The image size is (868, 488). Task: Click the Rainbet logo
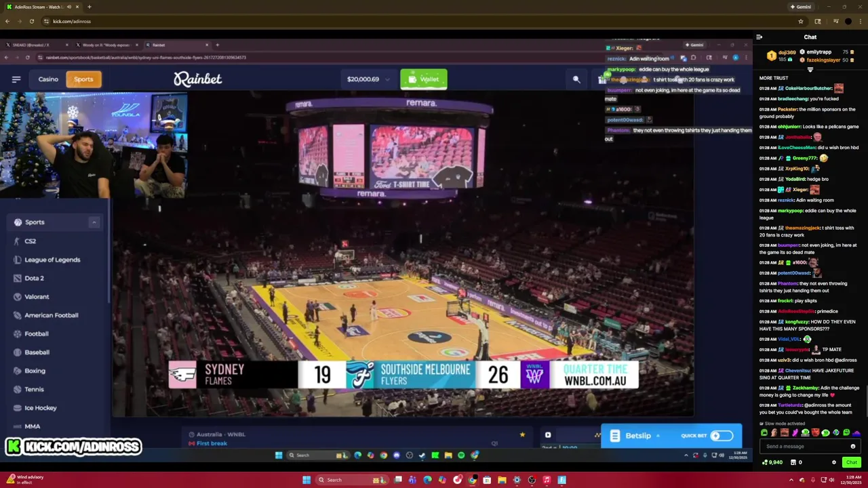(x=198, y=79)
